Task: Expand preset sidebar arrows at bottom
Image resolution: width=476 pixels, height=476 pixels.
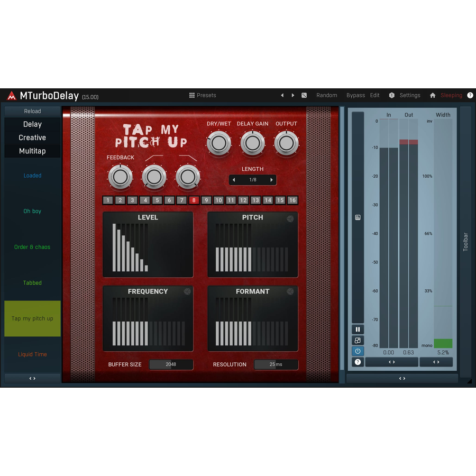Action: pyautogui.click(x=32, y=378)
